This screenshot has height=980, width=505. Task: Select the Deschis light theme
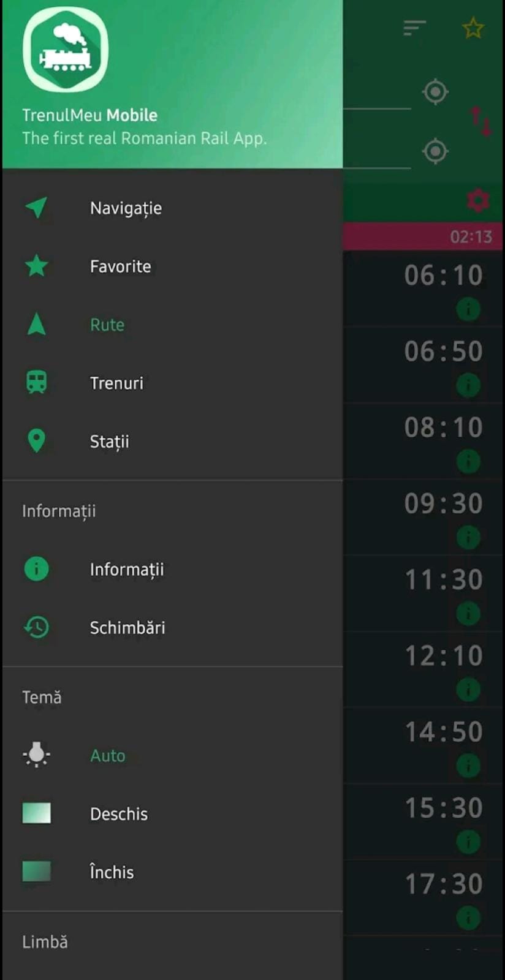[x=119, y=814]
